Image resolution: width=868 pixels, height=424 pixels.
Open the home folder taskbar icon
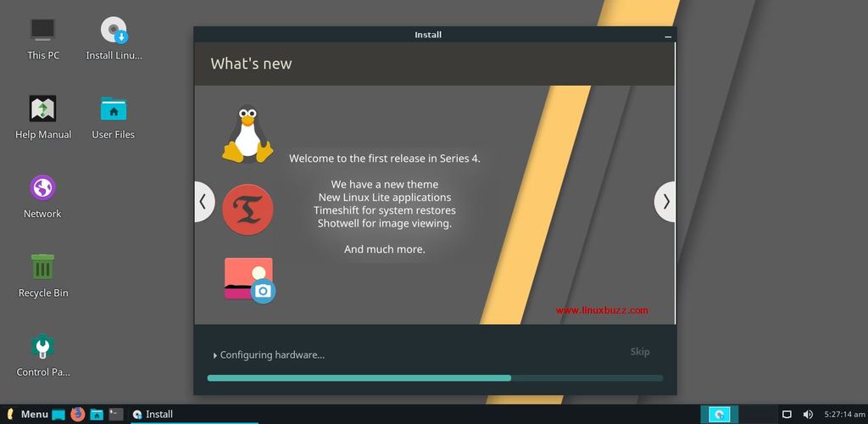click(x=97, y=414)
